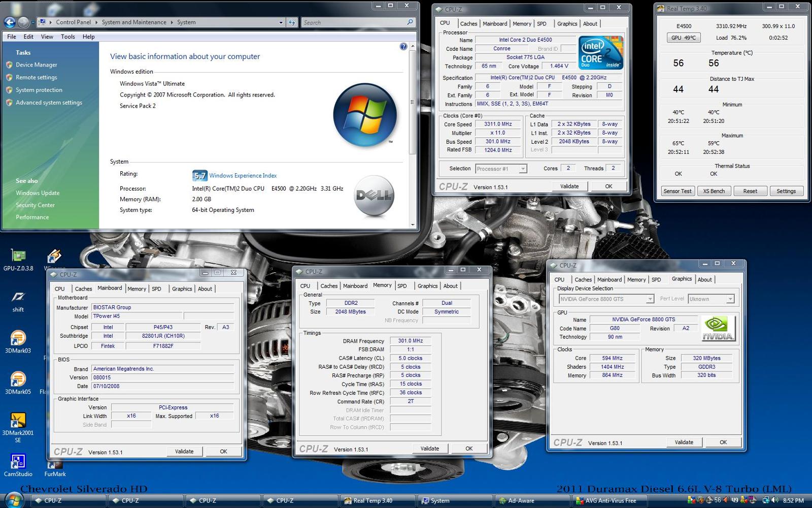Click the Forward arrow in System window
Screen dimensions: 812x508
pyautogui.click(x=23, y=22)
